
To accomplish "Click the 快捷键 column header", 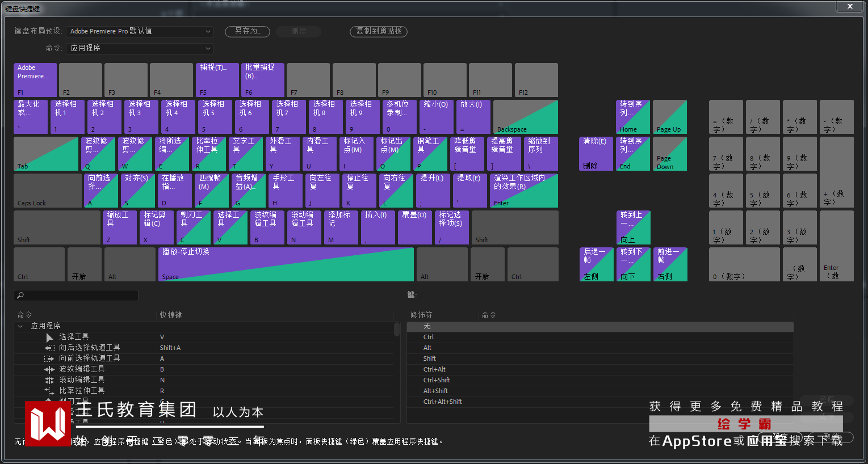I will (171, 315).
